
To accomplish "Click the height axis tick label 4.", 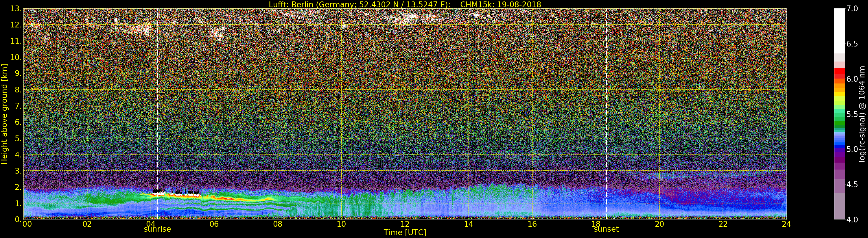I will [18, 155].
